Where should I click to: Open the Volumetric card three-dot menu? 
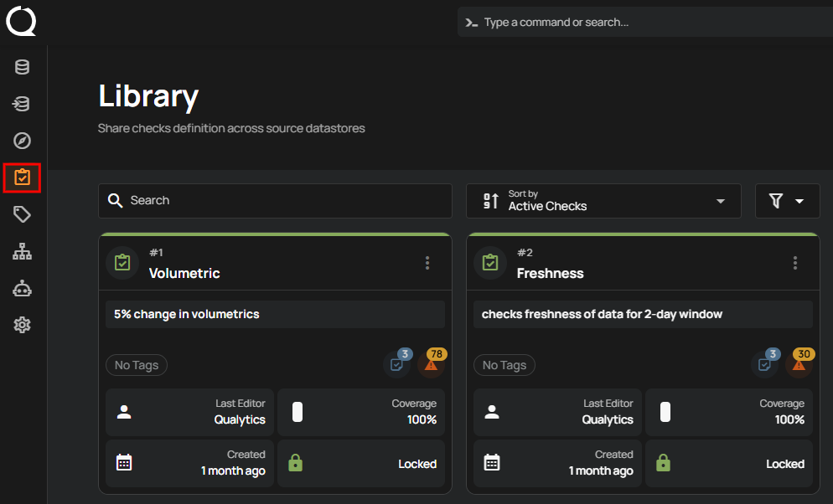pyautogui.click(x=427, y=263)
